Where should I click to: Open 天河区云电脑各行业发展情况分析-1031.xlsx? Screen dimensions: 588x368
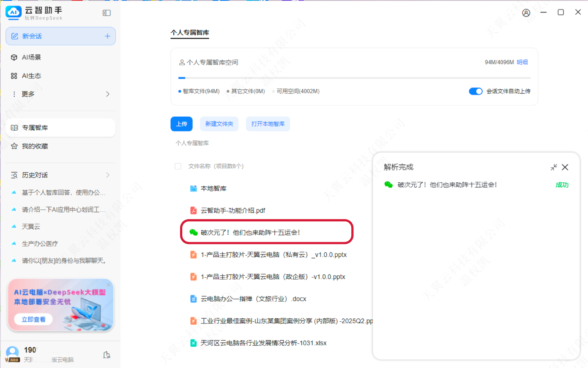[263, 343]
